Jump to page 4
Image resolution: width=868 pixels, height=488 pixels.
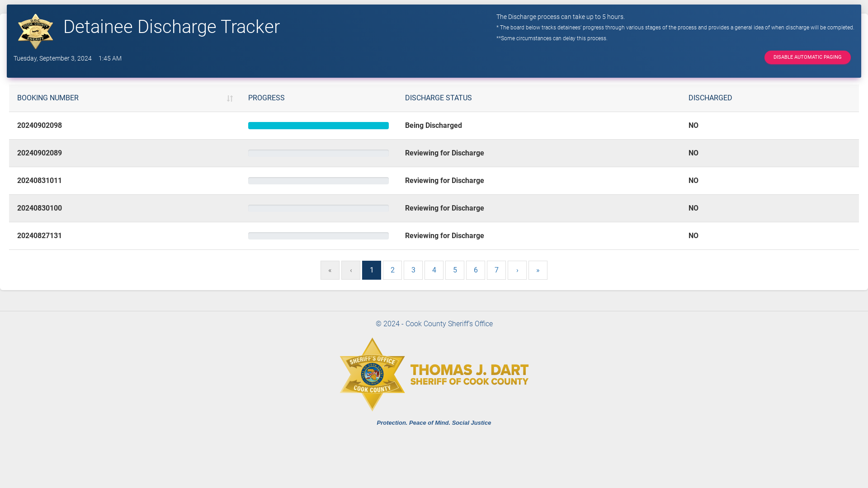[434, 270]
